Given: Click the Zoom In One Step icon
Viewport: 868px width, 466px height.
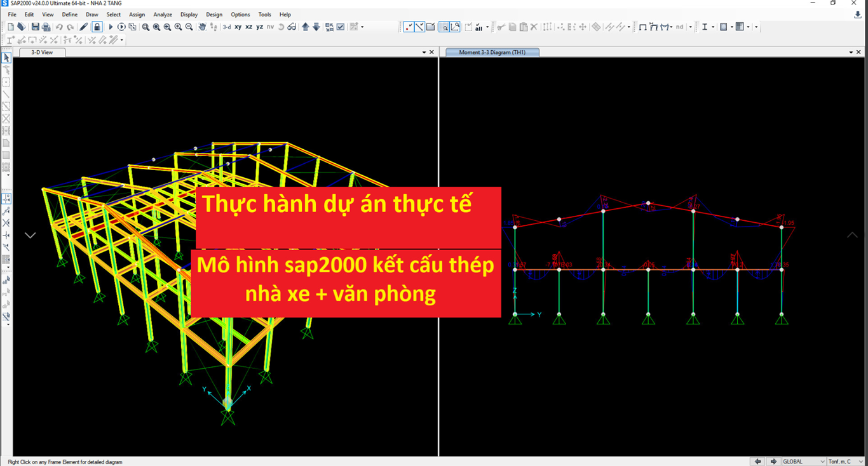Looking at the screenshot, I should (178, 27).
